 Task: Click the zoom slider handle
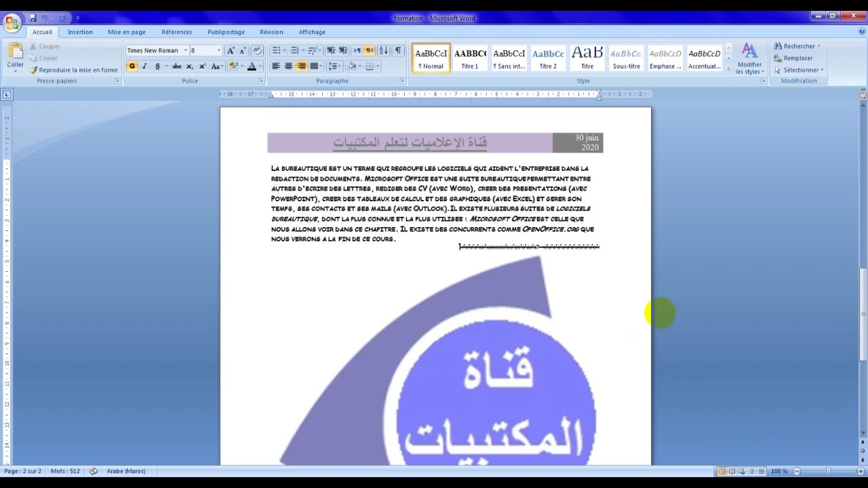(828, 471)
